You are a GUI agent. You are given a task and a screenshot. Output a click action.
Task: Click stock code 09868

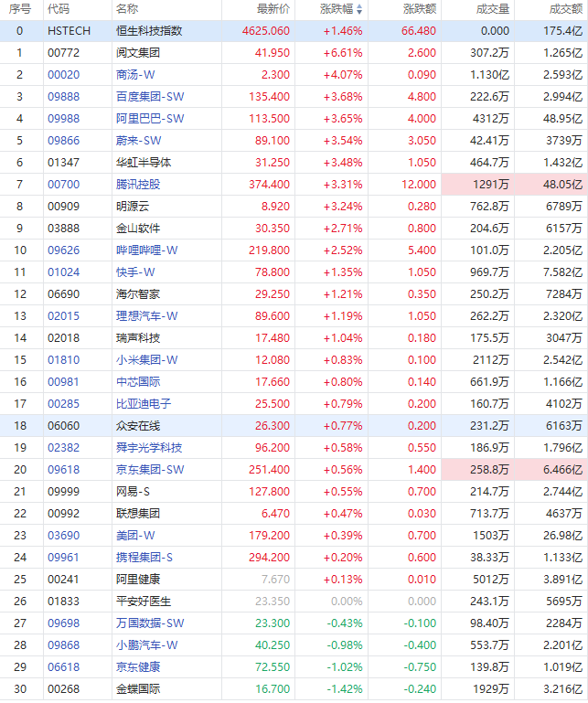tap(64, 645)
